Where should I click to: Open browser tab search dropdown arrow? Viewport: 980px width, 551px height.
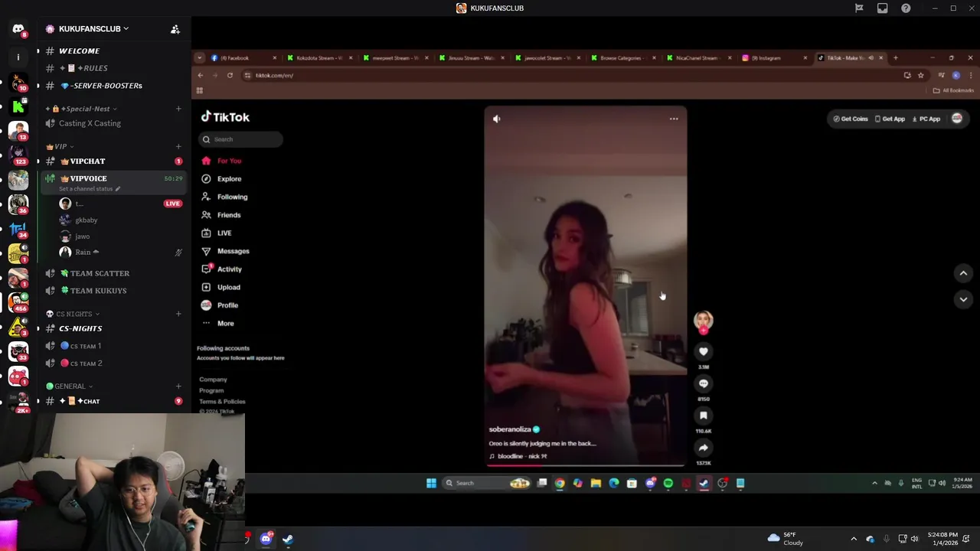pyautogui.click(x=199, y=58)
